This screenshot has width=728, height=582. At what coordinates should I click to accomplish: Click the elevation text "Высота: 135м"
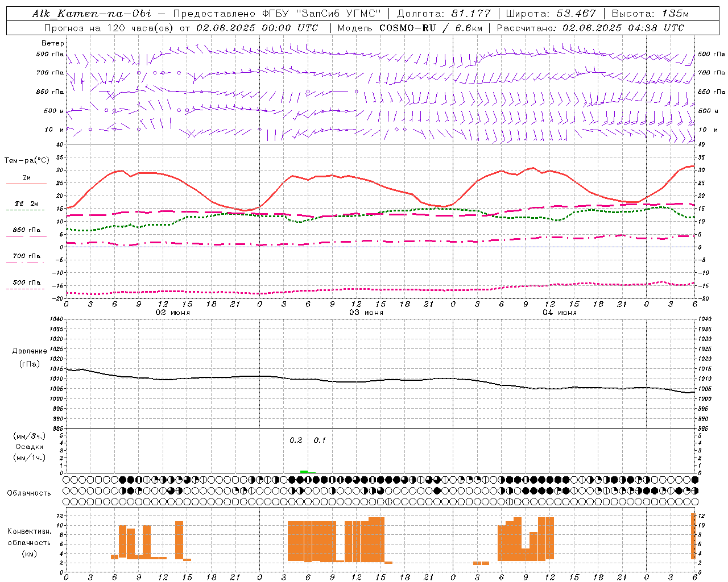[650, 14]
